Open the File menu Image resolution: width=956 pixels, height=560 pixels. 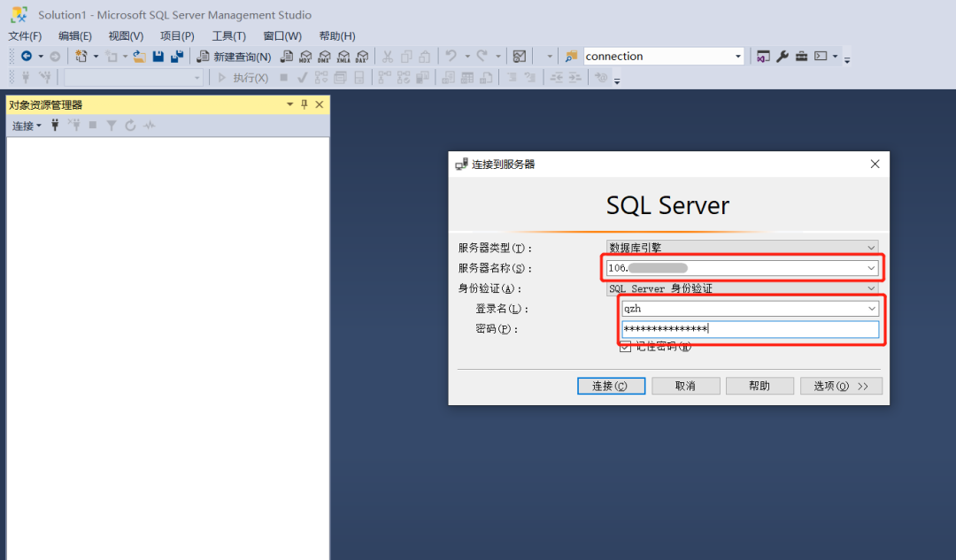click(25, 36)
